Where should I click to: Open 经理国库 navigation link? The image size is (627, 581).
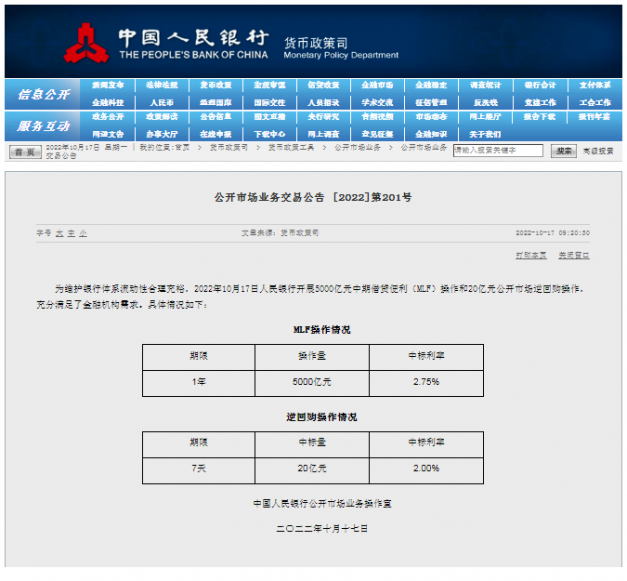coord(216,103)
